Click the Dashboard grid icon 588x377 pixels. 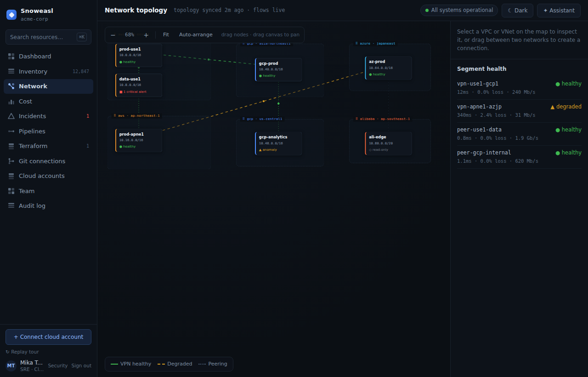(x=11, y=57)
